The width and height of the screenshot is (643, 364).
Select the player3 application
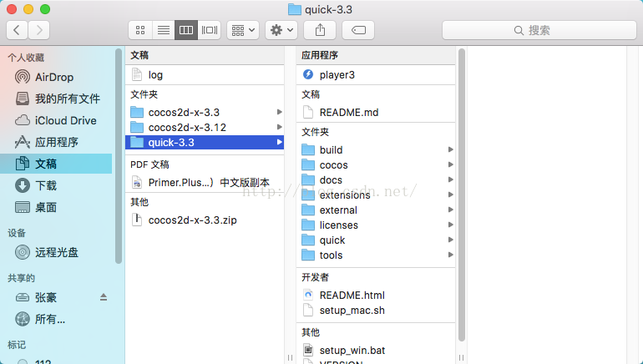click(x=376, y=75)
